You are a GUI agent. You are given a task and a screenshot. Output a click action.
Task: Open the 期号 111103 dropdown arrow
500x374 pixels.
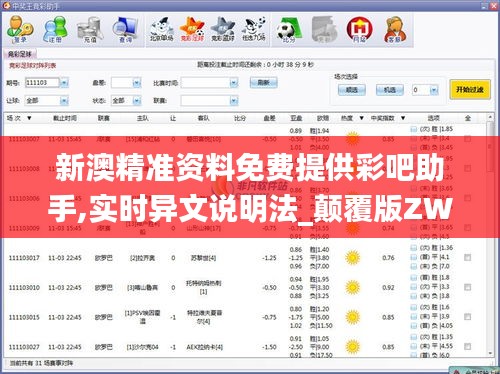tap(64, 82)
